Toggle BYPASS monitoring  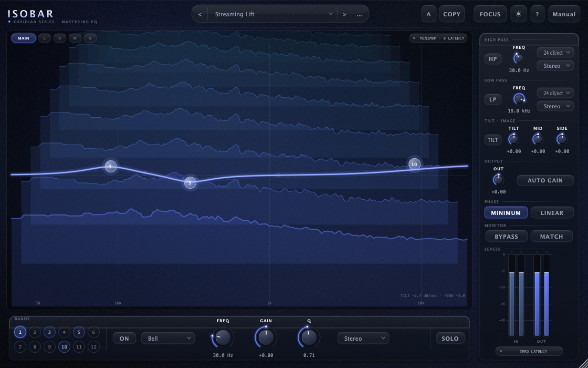tap(506, 236)
